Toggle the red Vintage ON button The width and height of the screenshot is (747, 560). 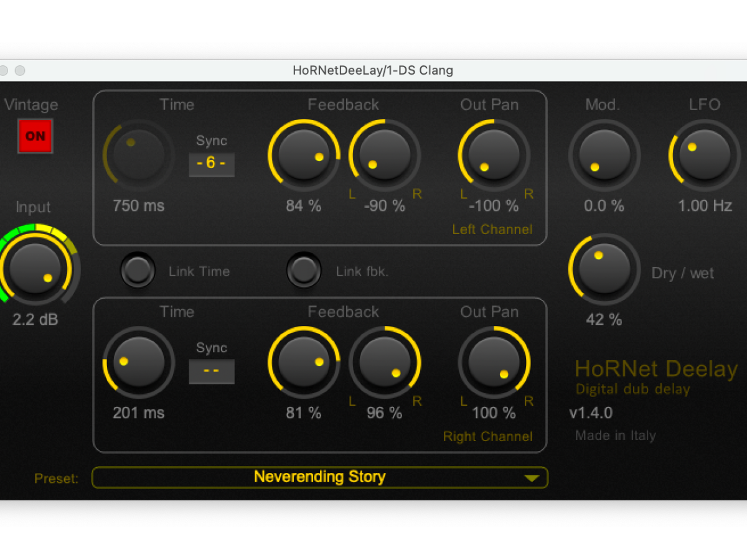coord(35,136)
